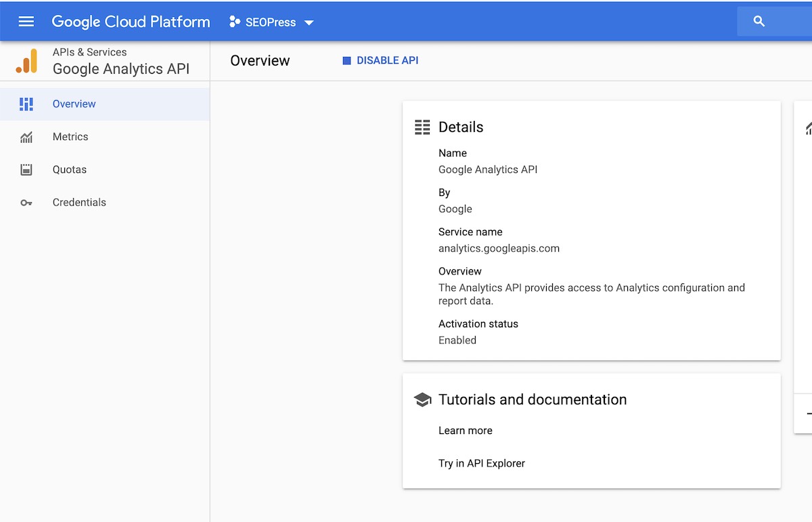
Task: Click the Google Analytics API sidebar heading
Action: [121, 69]
